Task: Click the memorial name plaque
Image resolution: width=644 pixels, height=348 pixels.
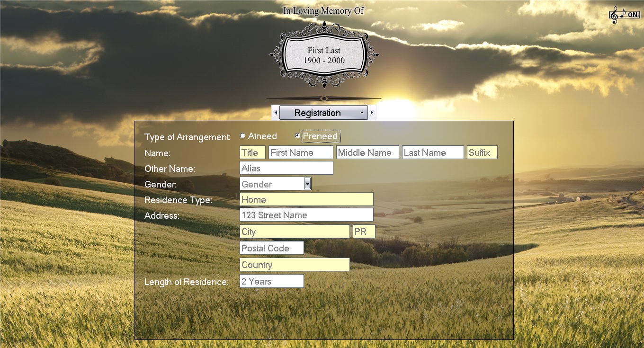Action: [x=324, y=55]
